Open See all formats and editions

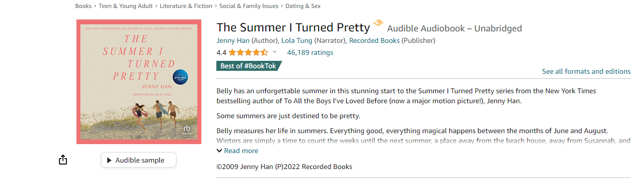pyautogui.click(x=586, y=71)
